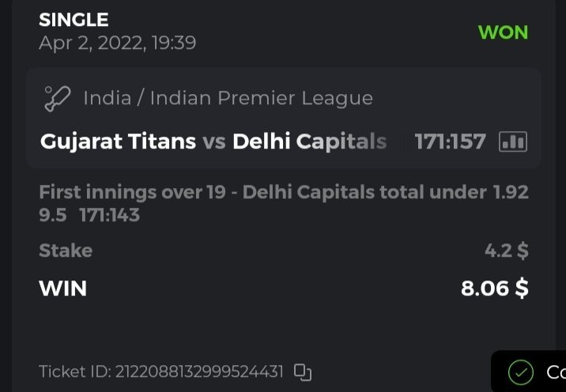Image resolution: width=566 pixels, height=392 pixels.
Task: Click the Apr 2, 2022 date stamp
Action: coord(117,43)
